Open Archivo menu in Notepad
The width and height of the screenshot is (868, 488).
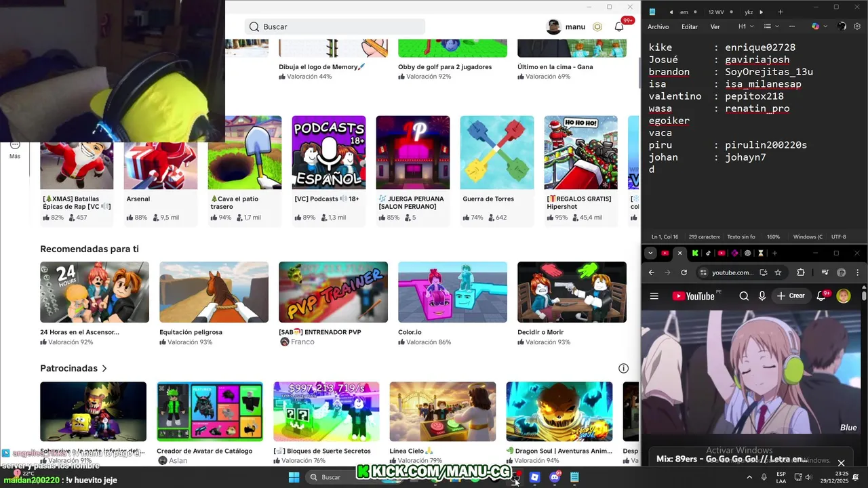point(658,26)
